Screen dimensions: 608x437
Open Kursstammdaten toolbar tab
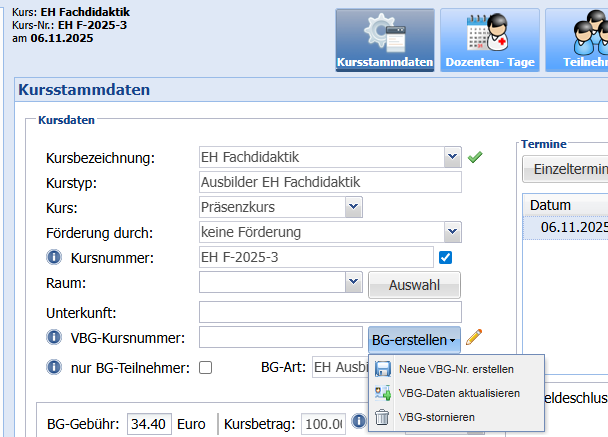click(385, 41)
